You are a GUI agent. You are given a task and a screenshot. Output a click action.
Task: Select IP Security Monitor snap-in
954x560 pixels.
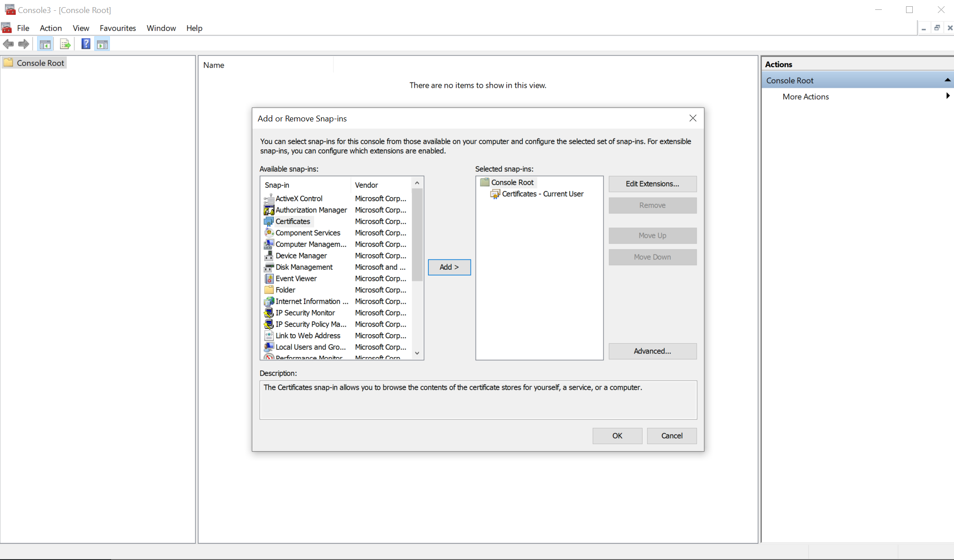305,313
